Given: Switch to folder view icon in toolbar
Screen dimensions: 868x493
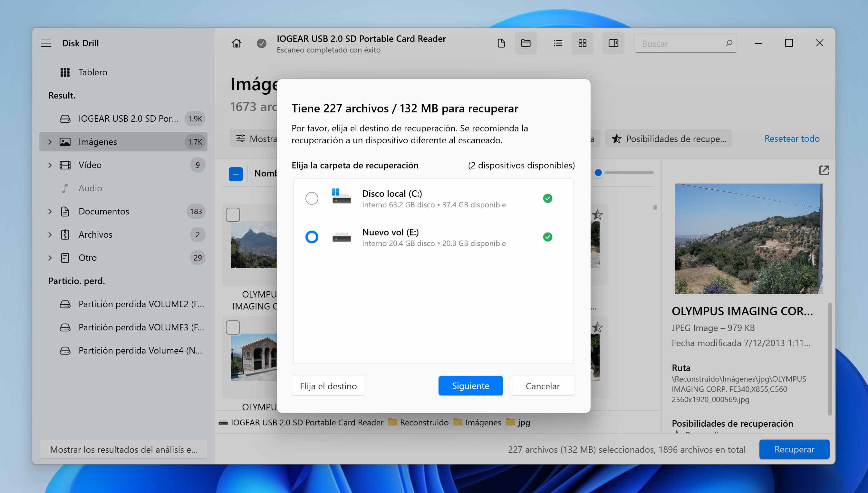Looking at the screenshot, I should pyautogui.click(x=526, y=43).
